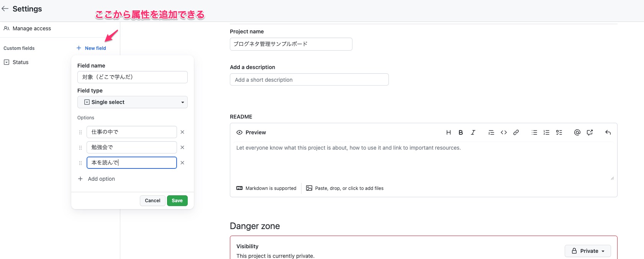
Task: Insert code in README
Action: click(x=504, y=132)
